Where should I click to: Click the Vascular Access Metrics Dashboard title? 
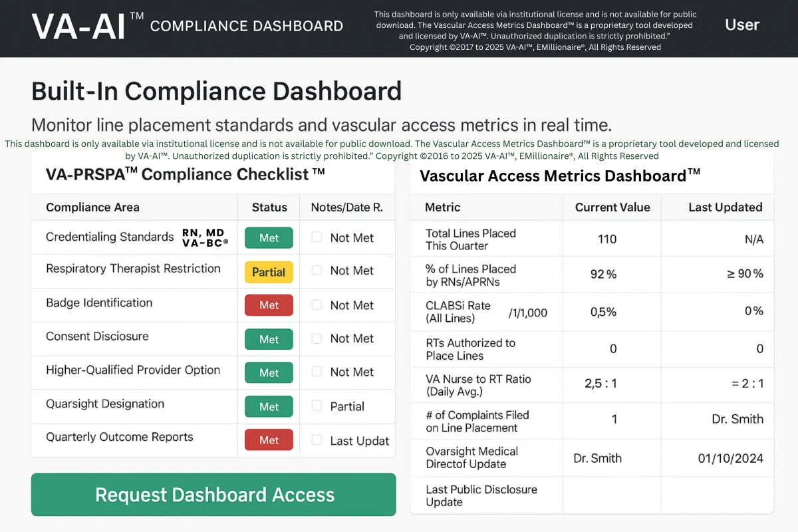(x=560, y=176)
